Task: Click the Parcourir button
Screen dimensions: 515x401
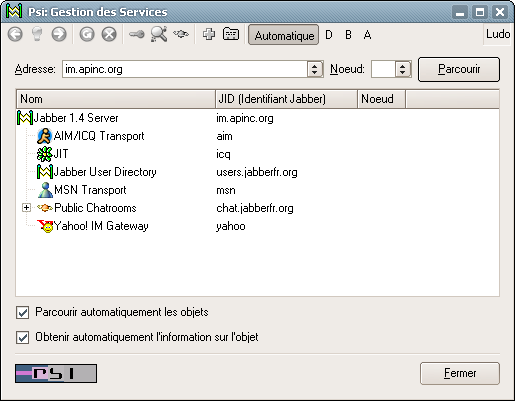Action: [x=459, y=69]
